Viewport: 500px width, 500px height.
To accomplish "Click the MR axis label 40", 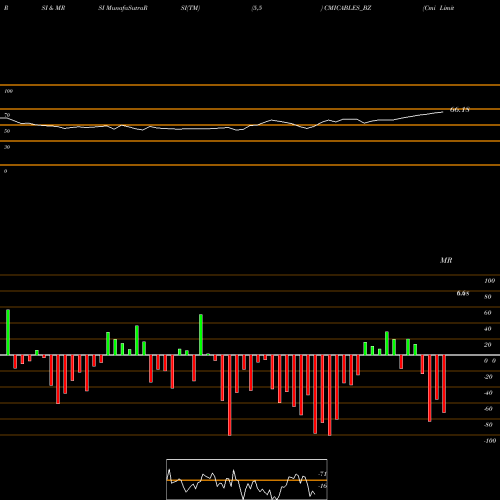I will (x=488, y=329).
